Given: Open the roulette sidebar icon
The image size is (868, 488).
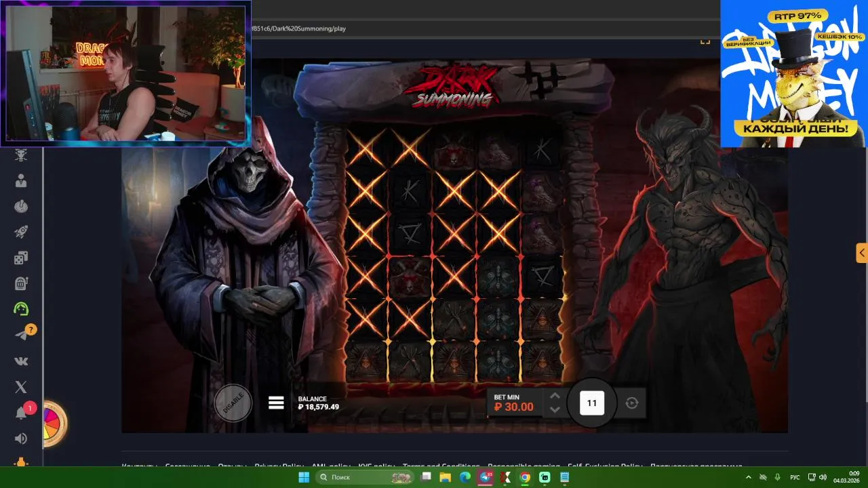Looking at the screenshot, I should [21, 207].
